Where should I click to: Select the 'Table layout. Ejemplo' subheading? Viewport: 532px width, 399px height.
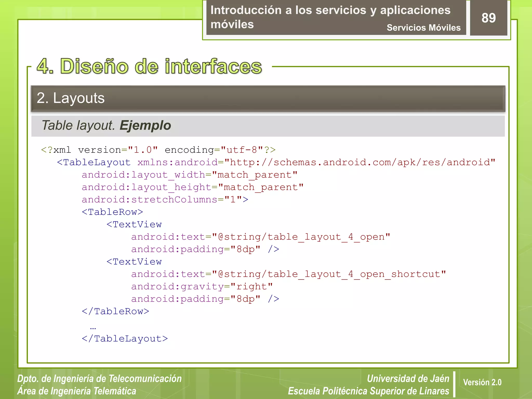pyautogui.click(x=106, y=125)
